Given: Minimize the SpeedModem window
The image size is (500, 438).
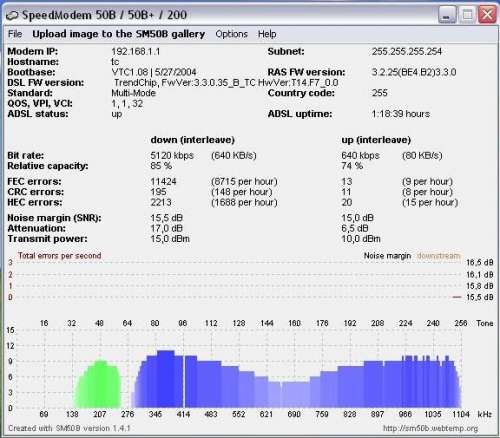Looking at the screenshot, I should pyautogui.click(x=447, y=15).
